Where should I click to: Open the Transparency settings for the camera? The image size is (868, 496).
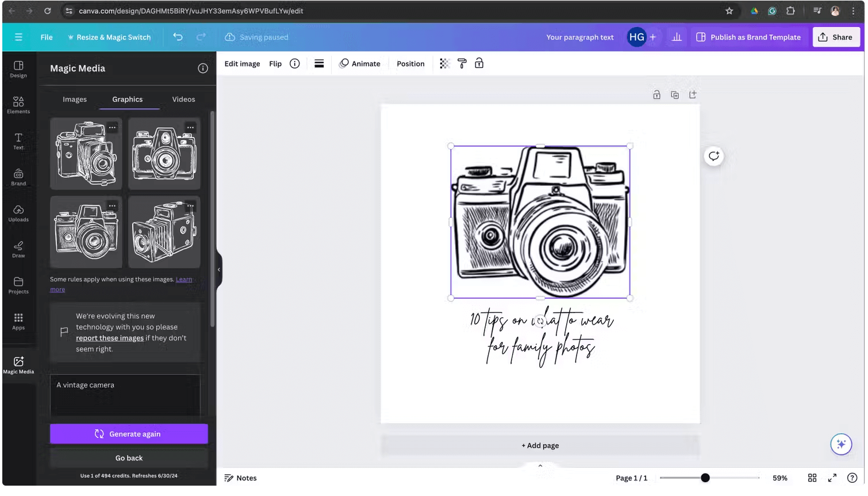point(443,63)
